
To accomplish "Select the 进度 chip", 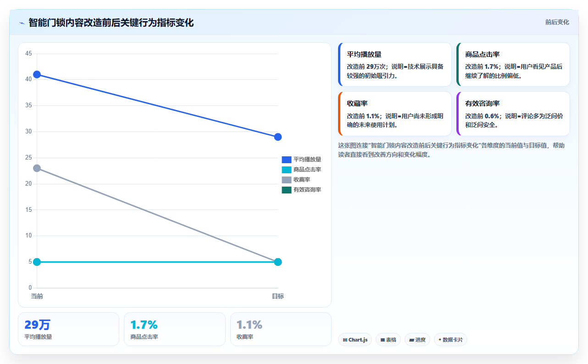I will [x=417, y=340].
